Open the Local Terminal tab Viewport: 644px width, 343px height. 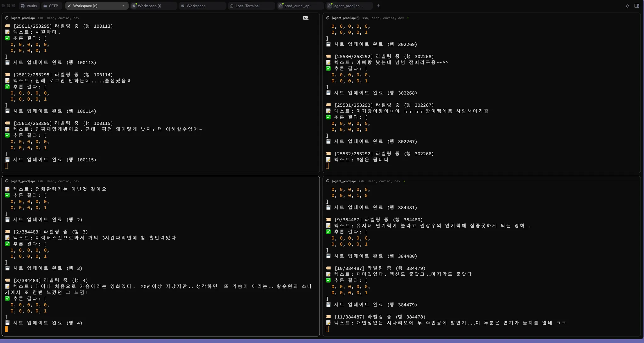click(x=247, y=6)
